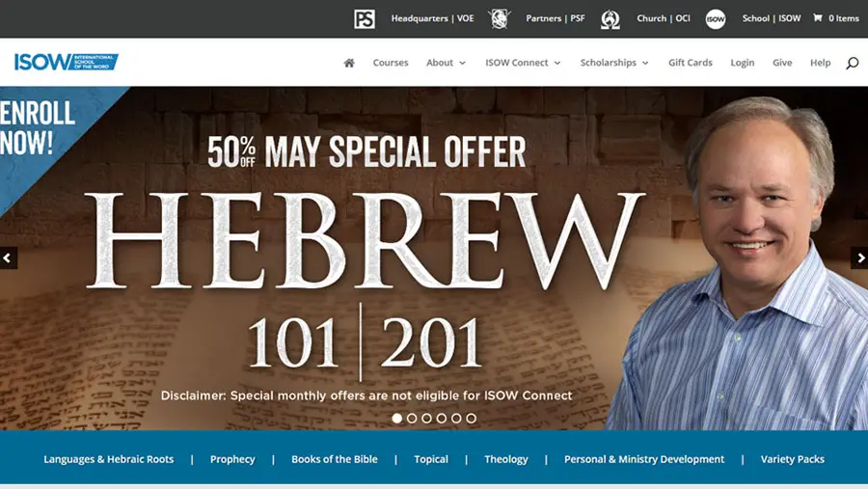Image resolution: width=868 pixels, height=489 pixels.
Task: Click the shopping cart icon
Action: pyautogui.click(x=817, y=17)
